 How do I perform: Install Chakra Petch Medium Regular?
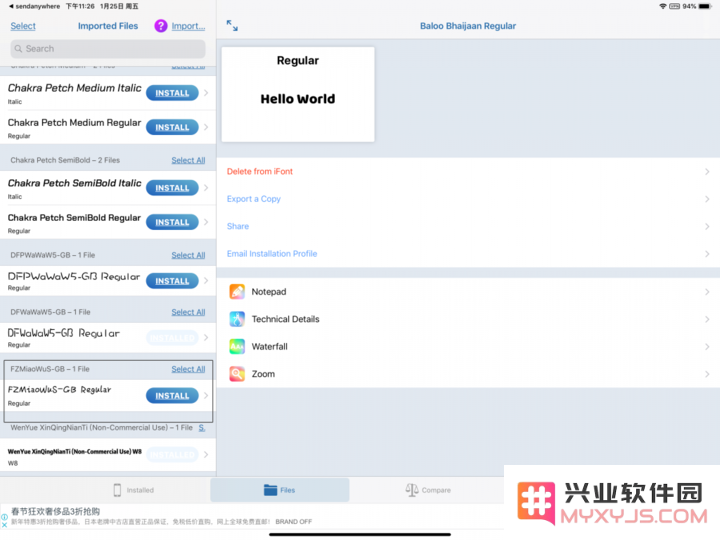[x=172, y=127]
